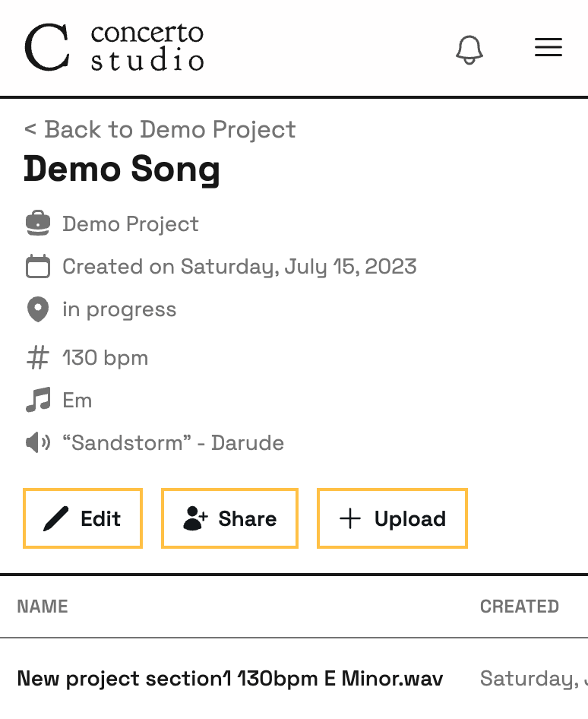Click the briefcase project icon
Viewport: 588px width, 719px height.
pyautogui.click(x=37, y=223)
